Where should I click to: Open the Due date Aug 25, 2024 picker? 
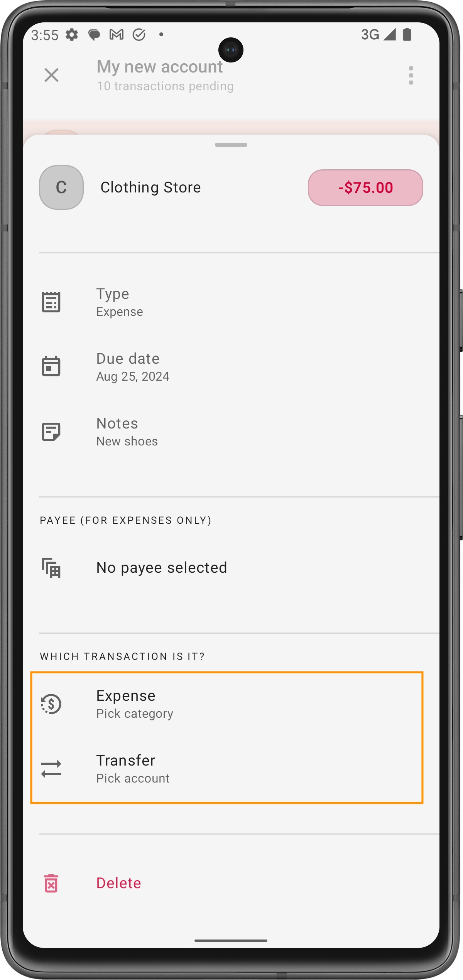tap(231, 367)
